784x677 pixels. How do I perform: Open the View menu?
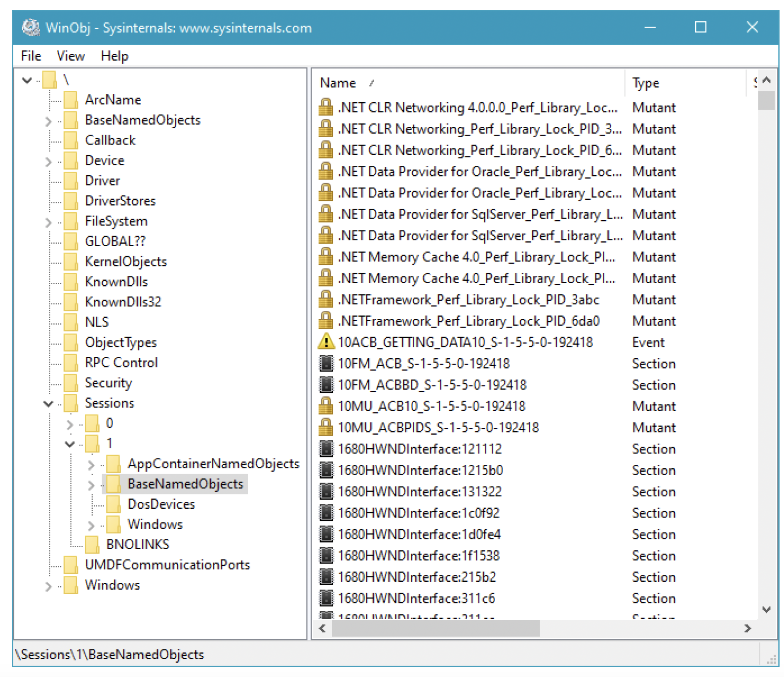click(71, 56)
